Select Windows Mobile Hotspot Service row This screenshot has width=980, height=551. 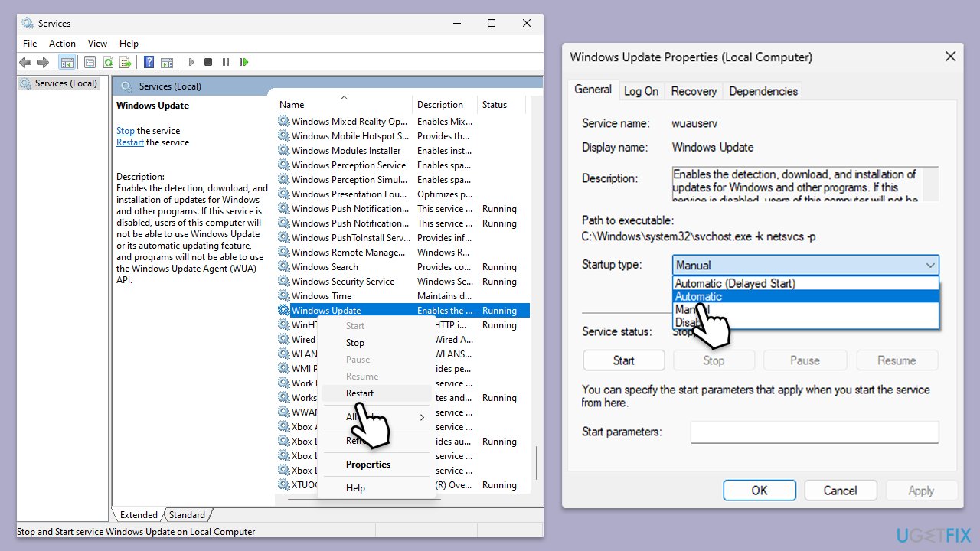(x=403, y=136)
